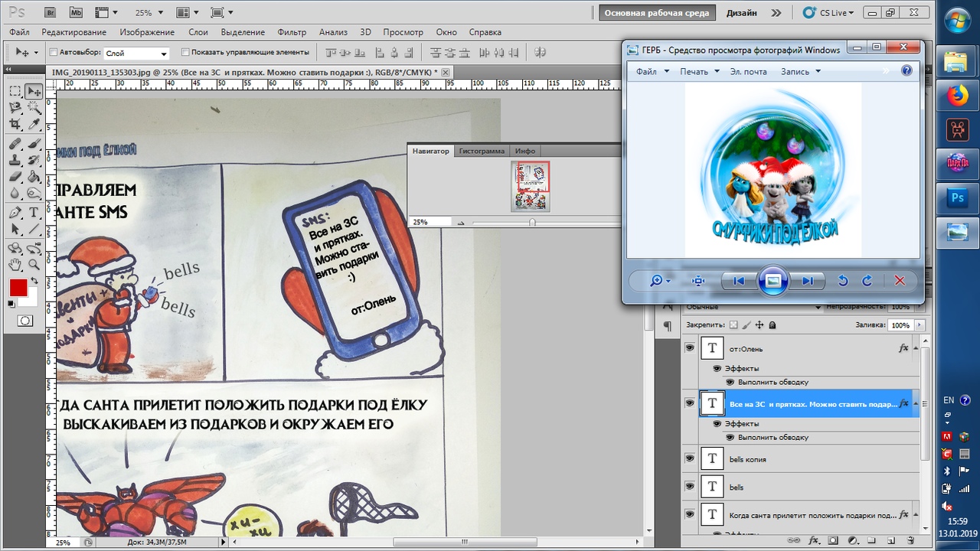
Task: Select the Healing Brush tool
Action: point(15,144)
